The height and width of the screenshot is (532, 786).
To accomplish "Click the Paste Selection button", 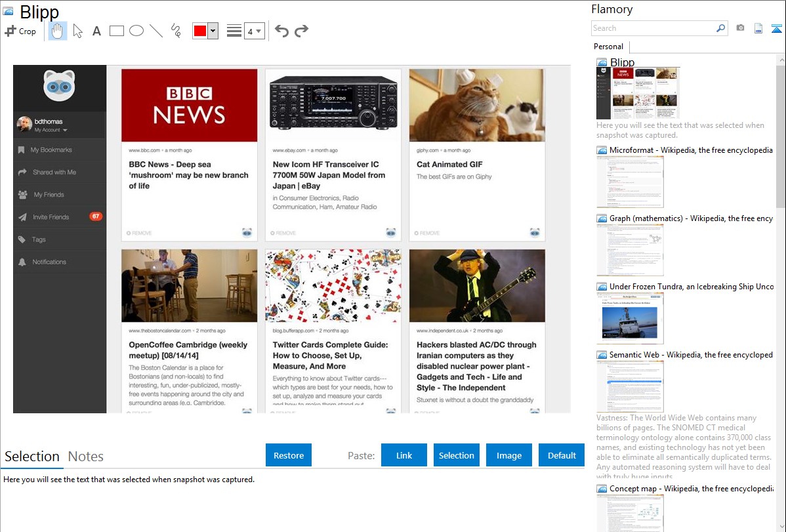I will (x=457, y=455).
